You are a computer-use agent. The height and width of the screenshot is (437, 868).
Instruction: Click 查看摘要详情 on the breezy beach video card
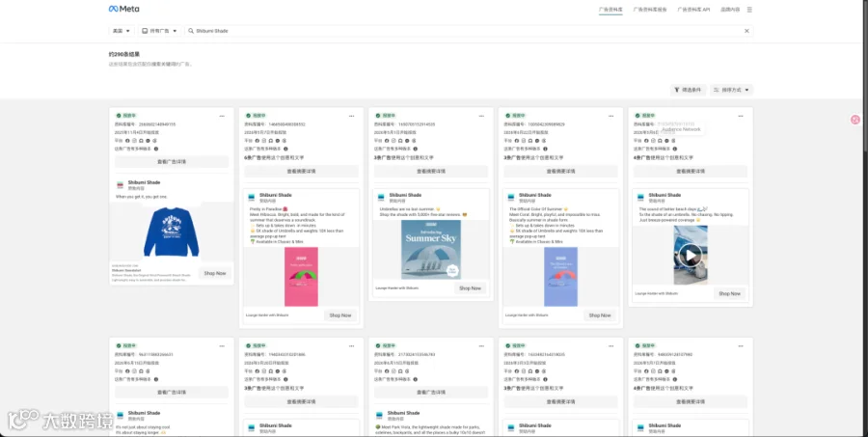click(691, 171)
